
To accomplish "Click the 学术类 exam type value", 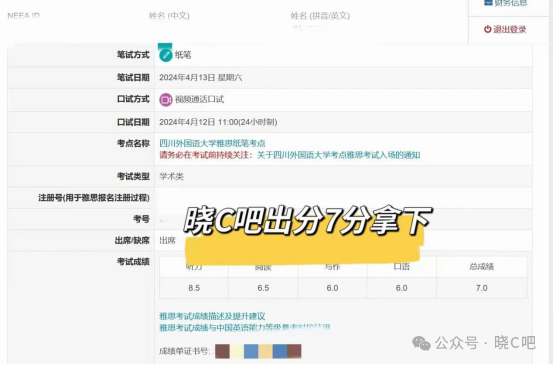I will (171, 176).
